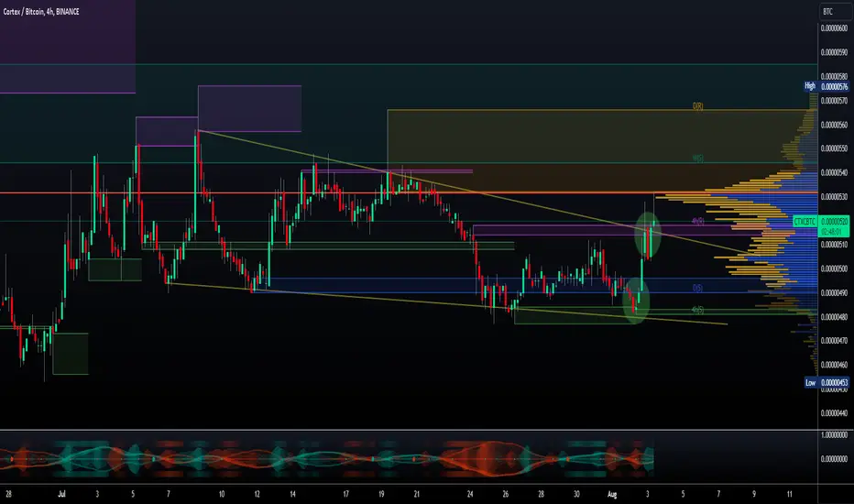Select the High price label 0.00000576
The height and width of the screenshot is (504, 854).
(835, 87)
